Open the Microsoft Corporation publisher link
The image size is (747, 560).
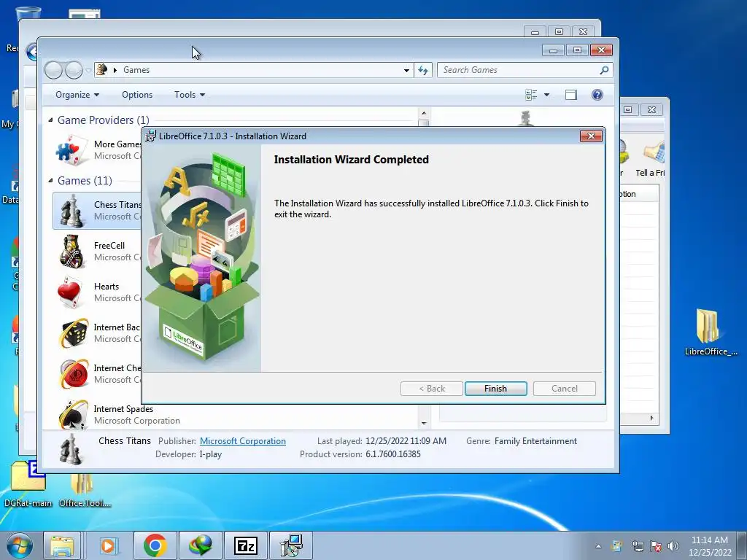tap(242, 441)
